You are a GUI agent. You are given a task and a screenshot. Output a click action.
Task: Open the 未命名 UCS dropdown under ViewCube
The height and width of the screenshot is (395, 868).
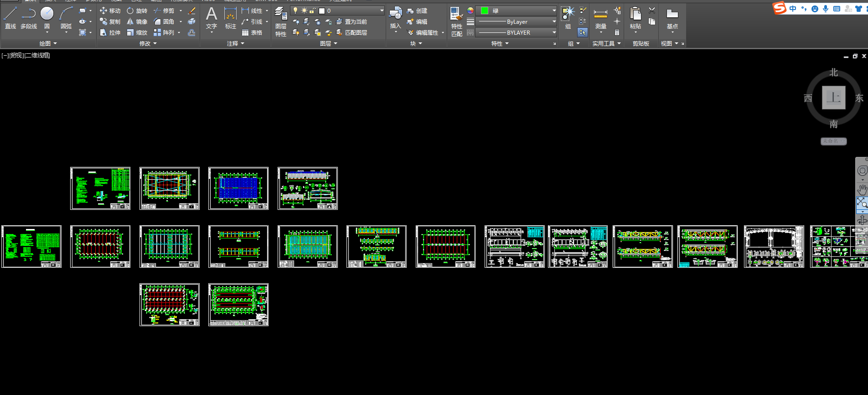tap(833, 141)
